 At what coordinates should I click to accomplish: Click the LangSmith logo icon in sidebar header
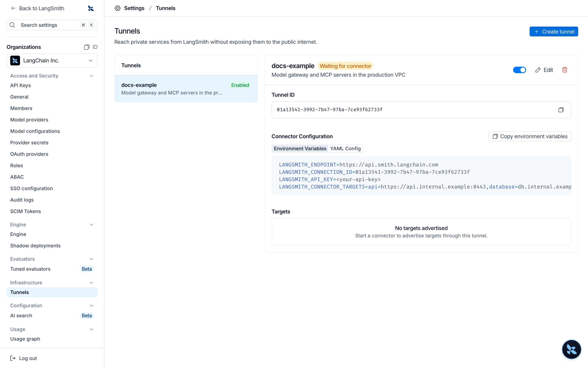point(91,8)
